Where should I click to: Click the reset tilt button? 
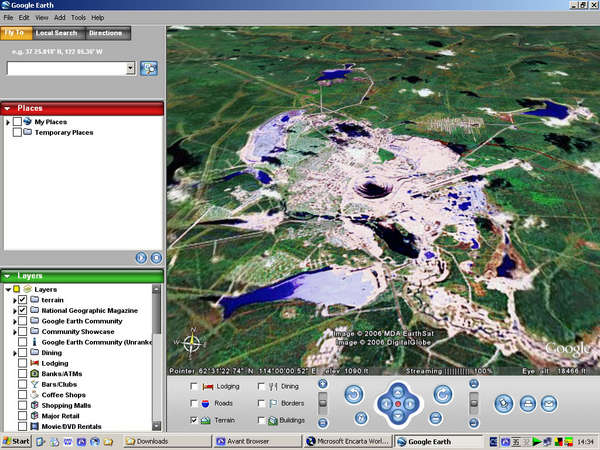436,417
